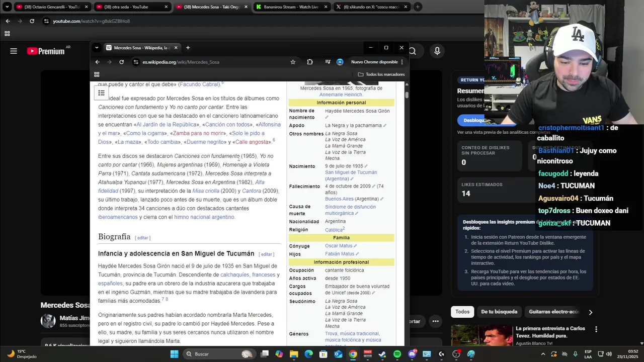This screenshot has height=362, width=644.
Task: Open the Zamba para no morir link
Action: pyautogui.click(x=199, y=133)
